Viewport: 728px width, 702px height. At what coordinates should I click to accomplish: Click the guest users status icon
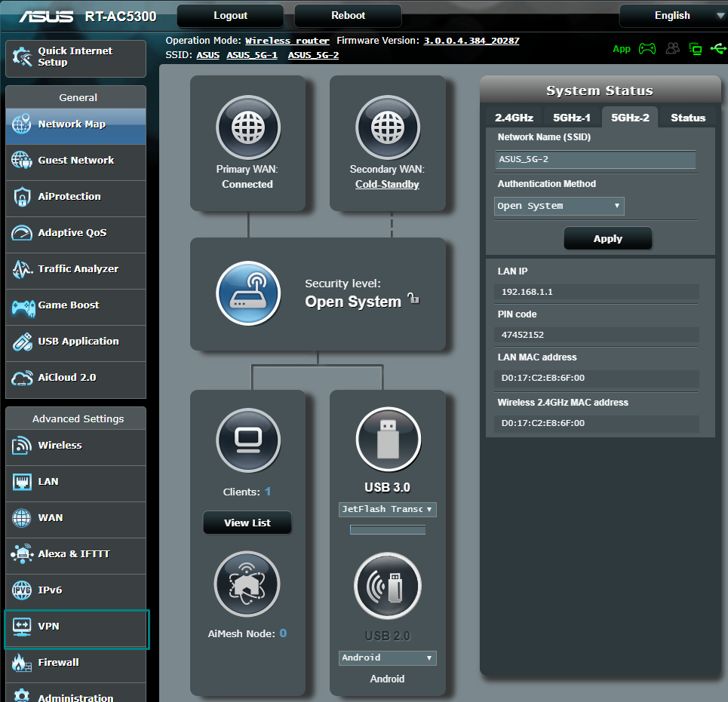click(672, 48)
